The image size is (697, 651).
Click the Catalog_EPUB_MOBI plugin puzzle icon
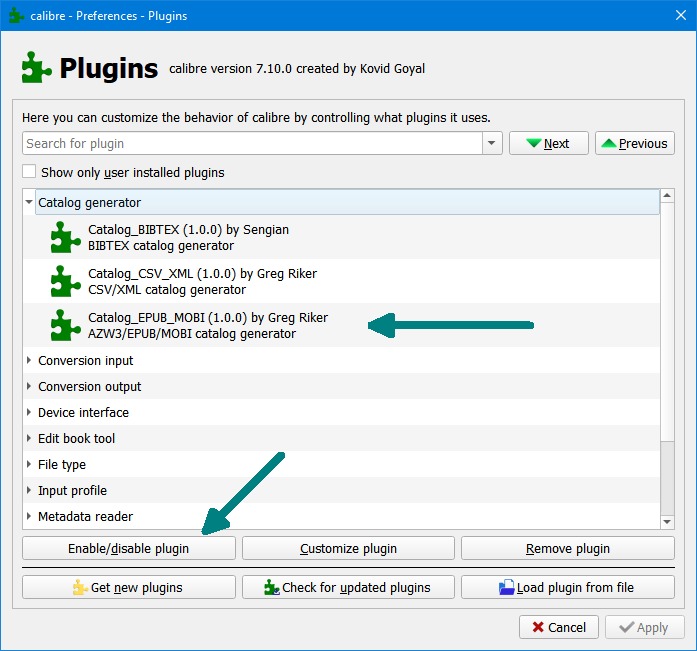coord(66,325)
